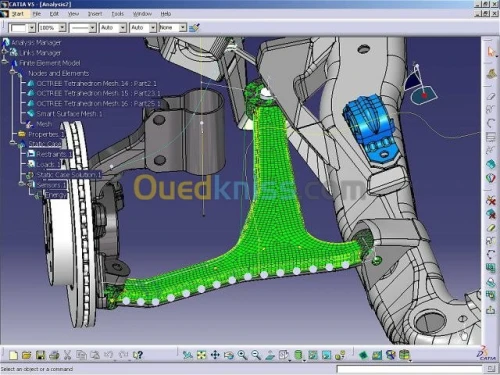Click the Paste icon
This screenshot has width=500, height=375.
[x=95, y=355]
